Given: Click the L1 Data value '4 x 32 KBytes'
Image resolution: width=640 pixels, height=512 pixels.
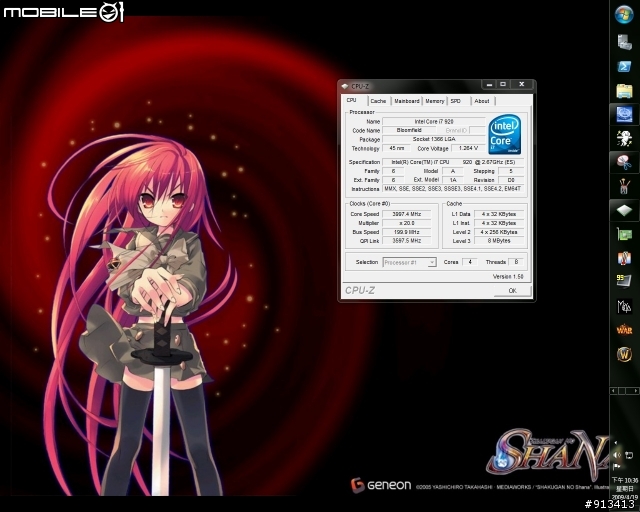Looking at the screenshot, I should [x=499, y=214].
